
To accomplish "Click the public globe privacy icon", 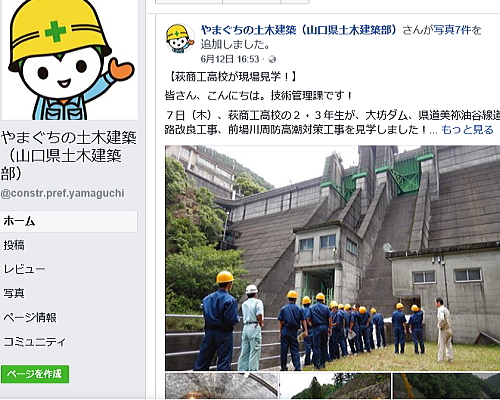I will 272,59.
